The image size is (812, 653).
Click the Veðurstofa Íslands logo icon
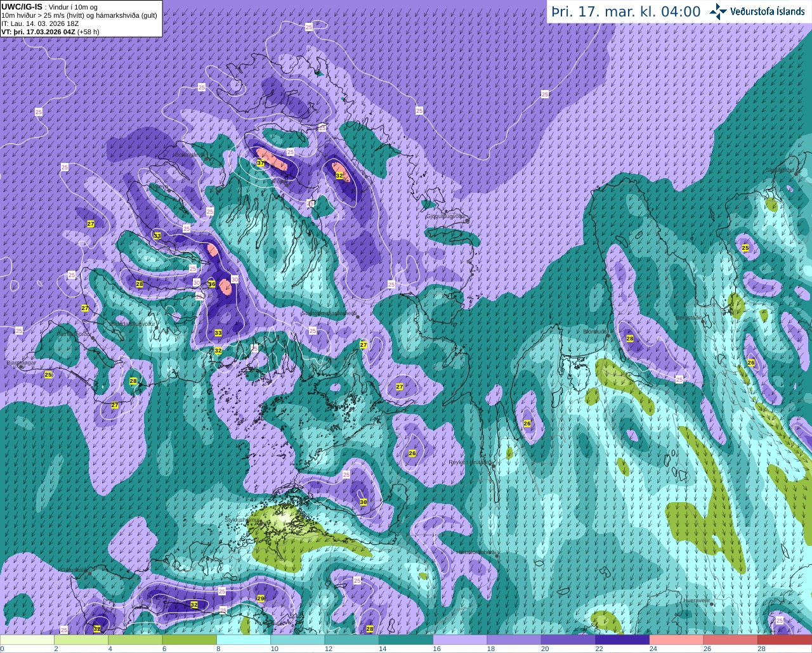click(x=718, y=11)
